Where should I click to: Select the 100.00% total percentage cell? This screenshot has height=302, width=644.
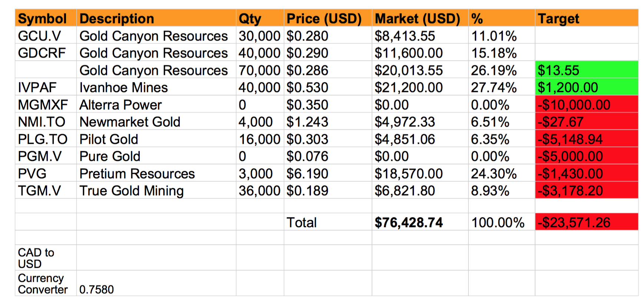(x=501, y=222)
